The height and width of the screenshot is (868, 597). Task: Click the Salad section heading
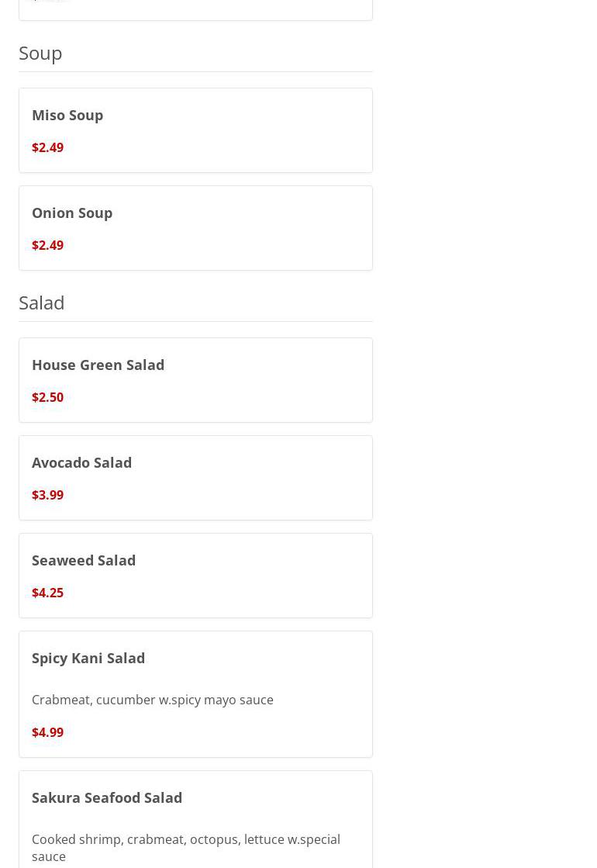(x=42, y=303)
